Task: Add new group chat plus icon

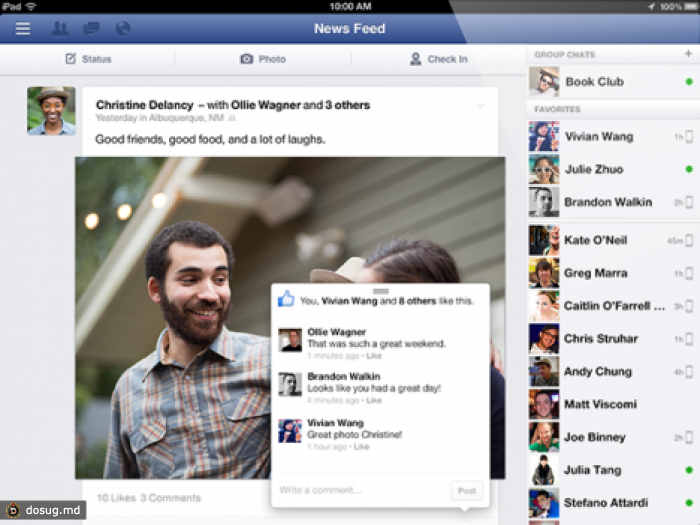Action: [688, 54]
